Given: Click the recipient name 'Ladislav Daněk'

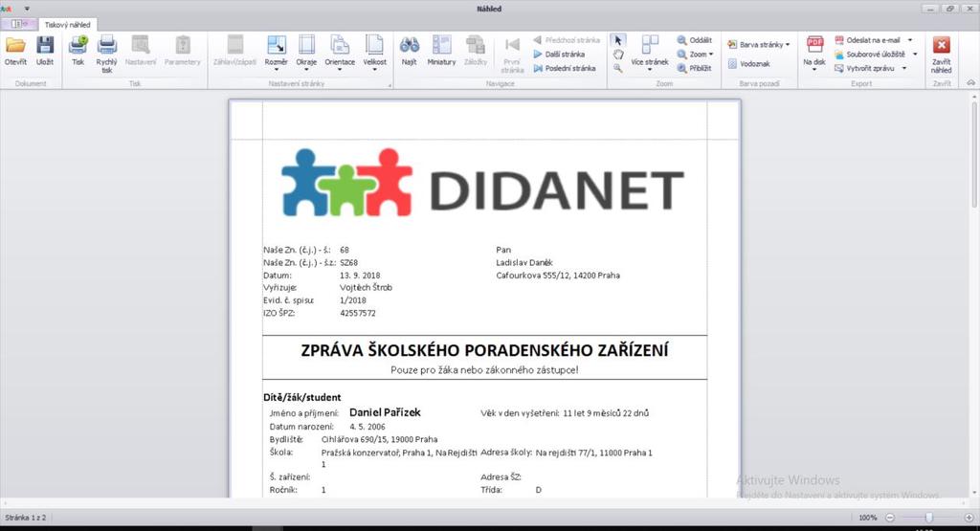Looking at the screenshot, I should pos(524,262).
